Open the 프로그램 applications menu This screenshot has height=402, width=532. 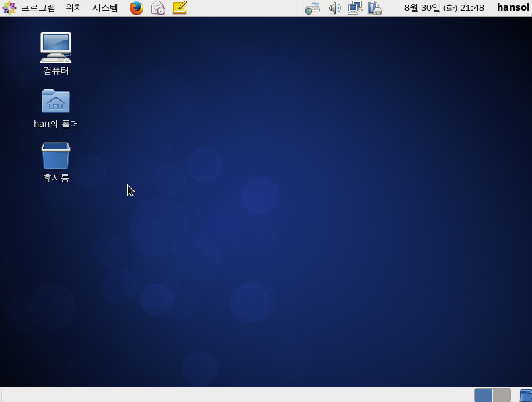click(x=38, y=8)
